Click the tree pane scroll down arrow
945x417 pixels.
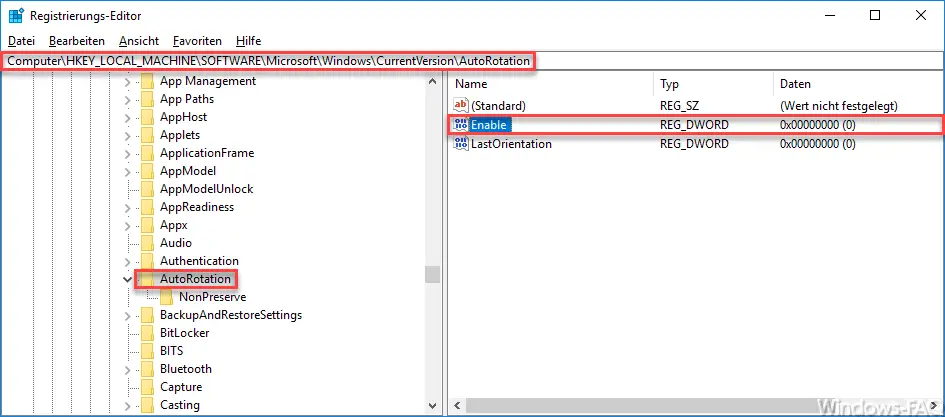[x=432, y=406]
